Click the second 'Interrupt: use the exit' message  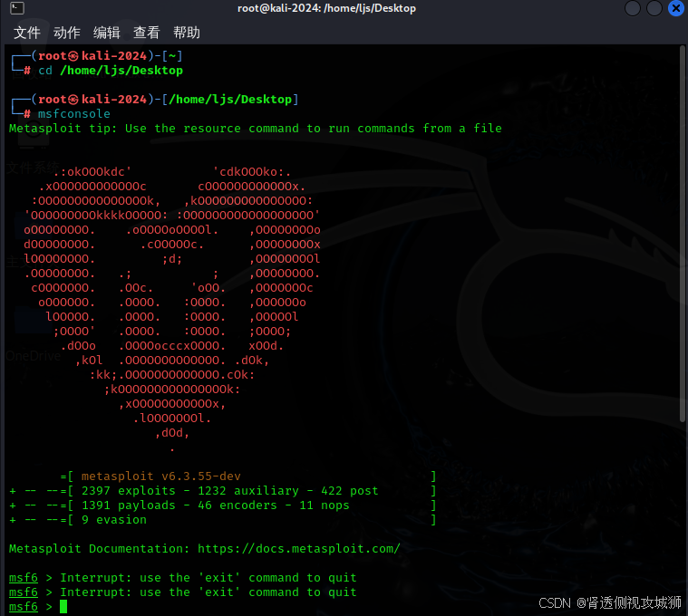[x=208, y=592]
